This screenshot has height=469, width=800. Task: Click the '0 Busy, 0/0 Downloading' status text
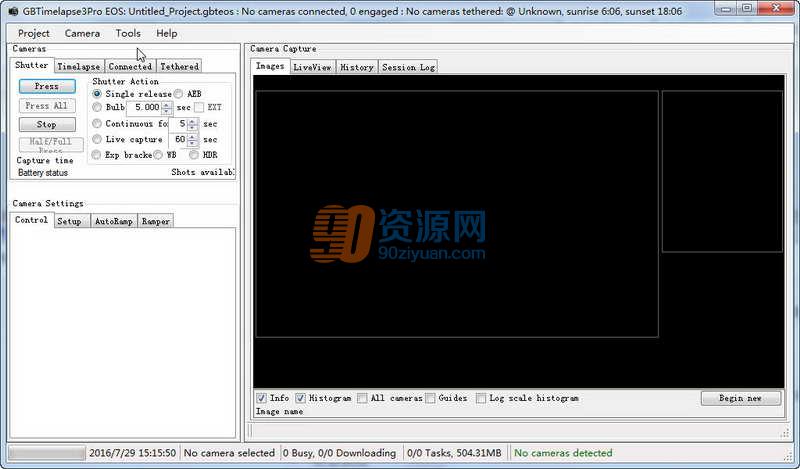[x=339, y=453]
